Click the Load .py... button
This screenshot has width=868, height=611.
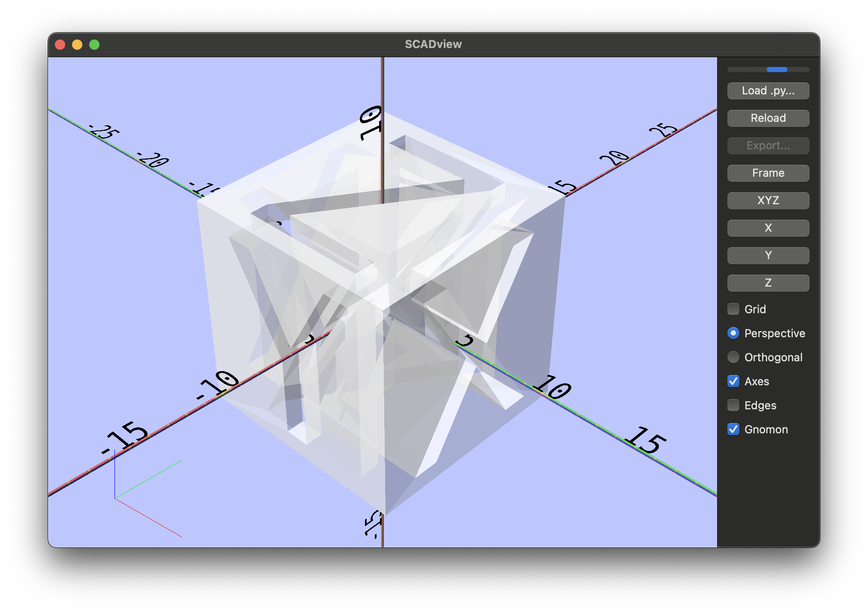(x=768, y=91)
